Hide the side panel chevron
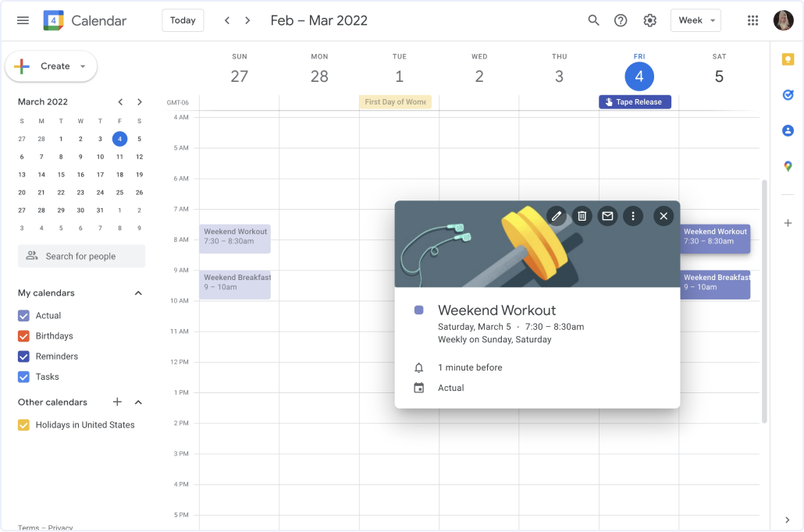804x532 pixels. point(787,520)
